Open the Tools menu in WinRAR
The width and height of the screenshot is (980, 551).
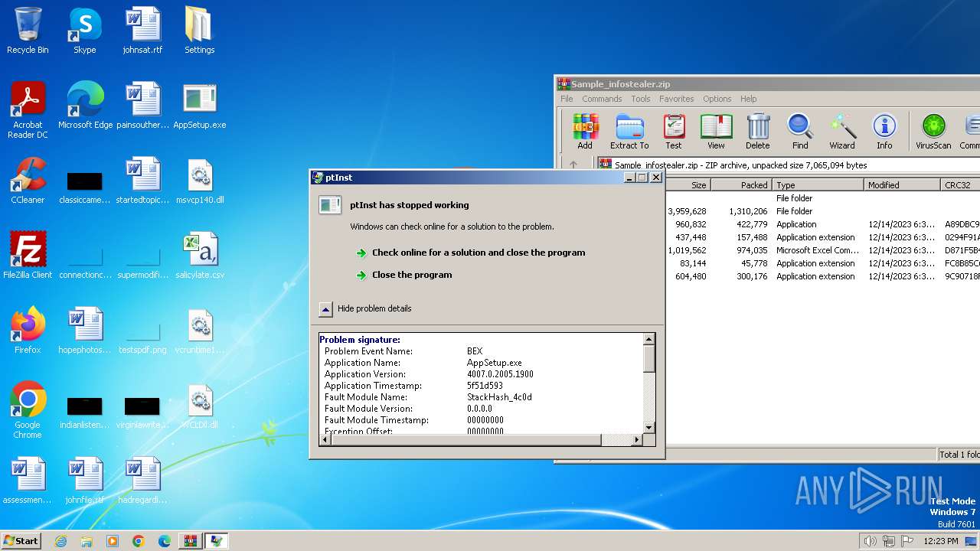click(x=641, y=99)
